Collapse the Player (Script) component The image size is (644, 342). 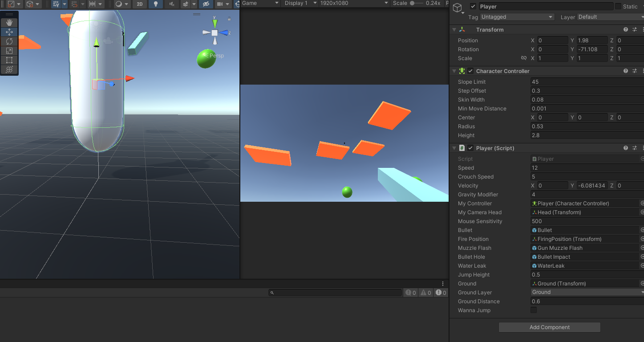pos(454,148)
